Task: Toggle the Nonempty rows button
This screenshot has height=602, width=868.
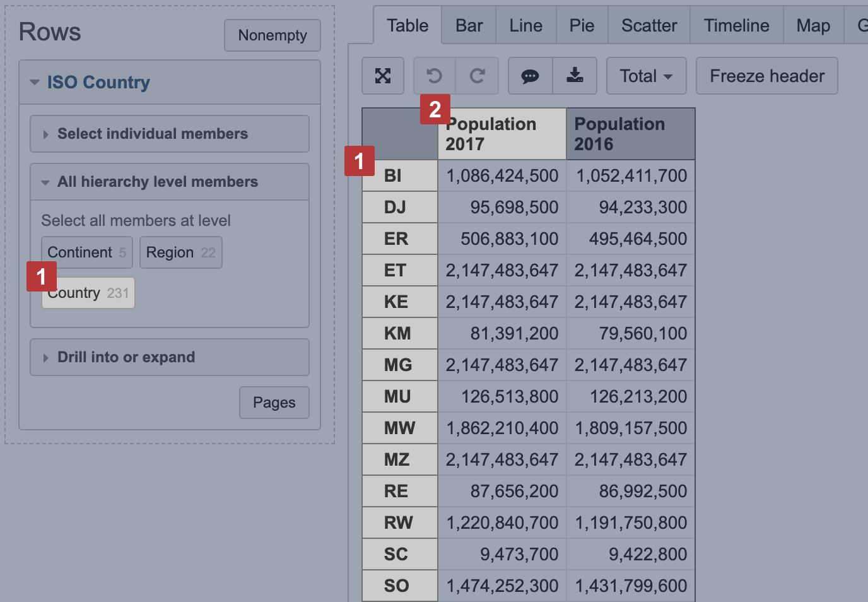Action: click(272, 35)
